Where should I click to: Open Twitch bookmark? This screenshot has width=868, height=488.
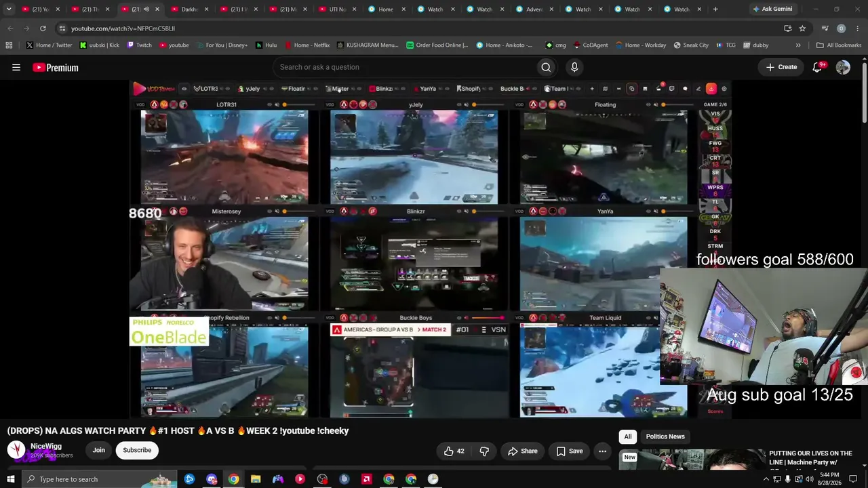(140, 45)
